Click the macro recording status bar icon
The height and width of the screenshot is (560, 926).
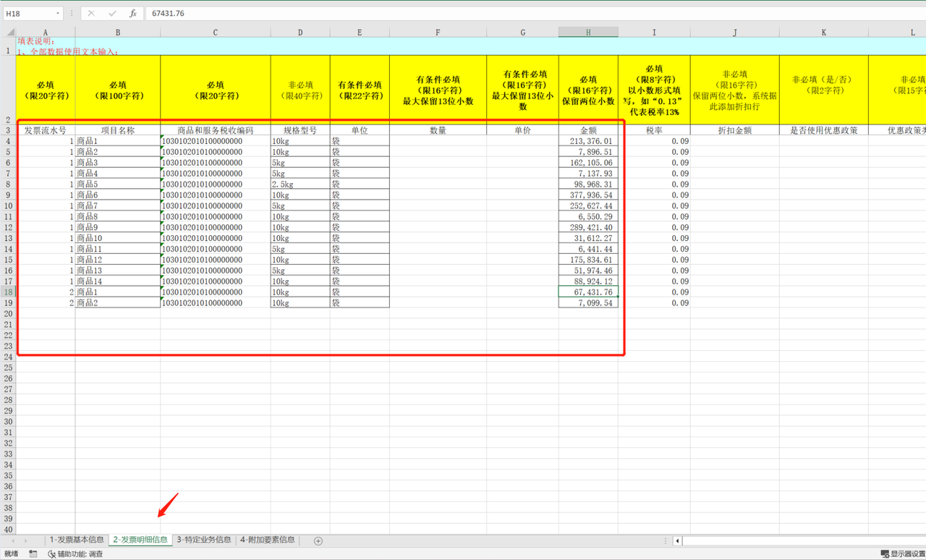[x=33, y=554]
